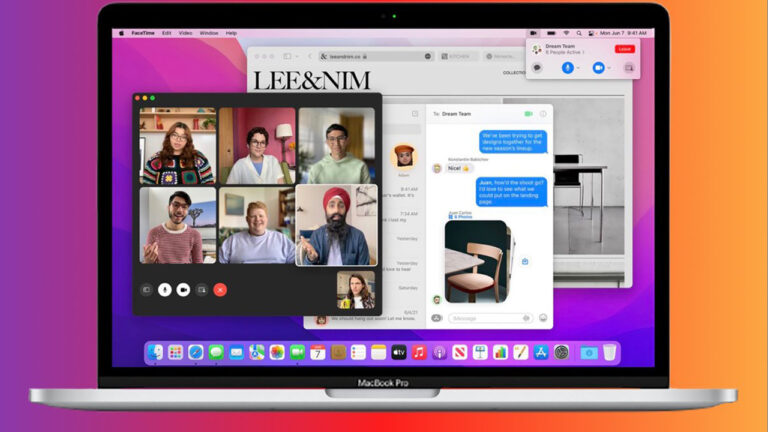This screenshot has width=768, height=432.
Task: Open Finder from the Dock
Action: pos(155,353)
